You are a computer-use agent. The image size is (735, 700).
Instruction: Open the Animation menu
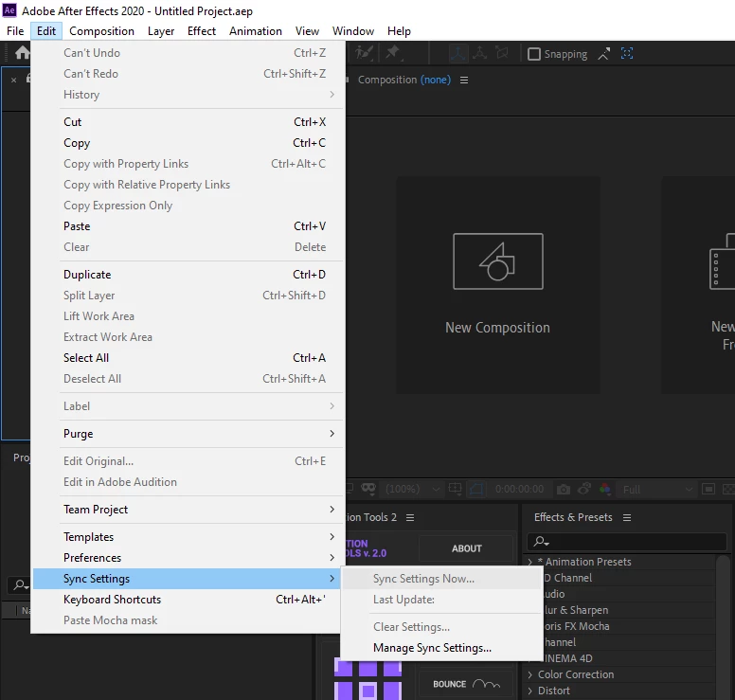point(256,31)
